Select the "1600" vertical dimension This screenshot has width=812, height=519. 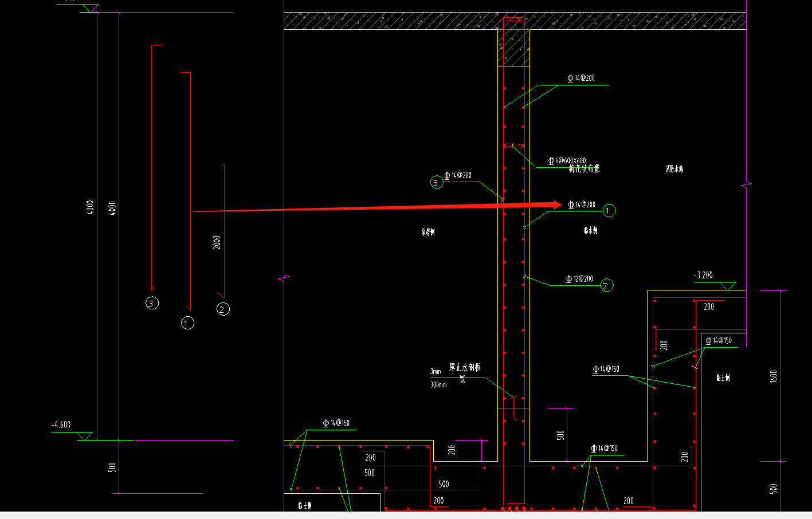[x=774, y=376]
